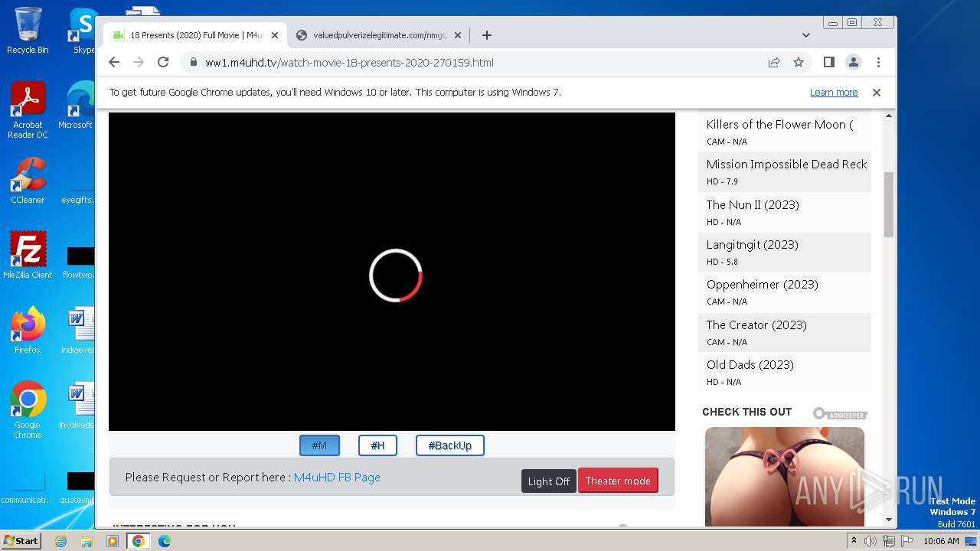The width and height of the screenshot is (980, 551).
Task: Open the involveds Word document icon
Action: coord(77,406)
